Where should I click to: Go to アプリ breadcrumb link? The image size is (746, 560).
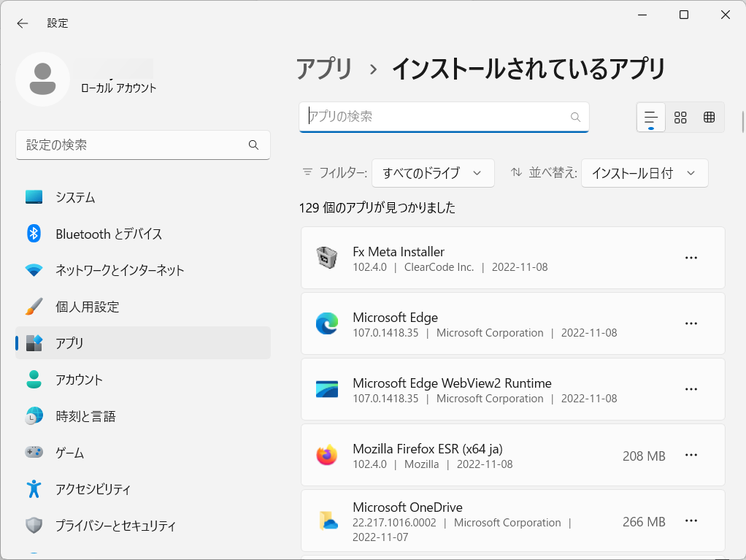point(324,69)
